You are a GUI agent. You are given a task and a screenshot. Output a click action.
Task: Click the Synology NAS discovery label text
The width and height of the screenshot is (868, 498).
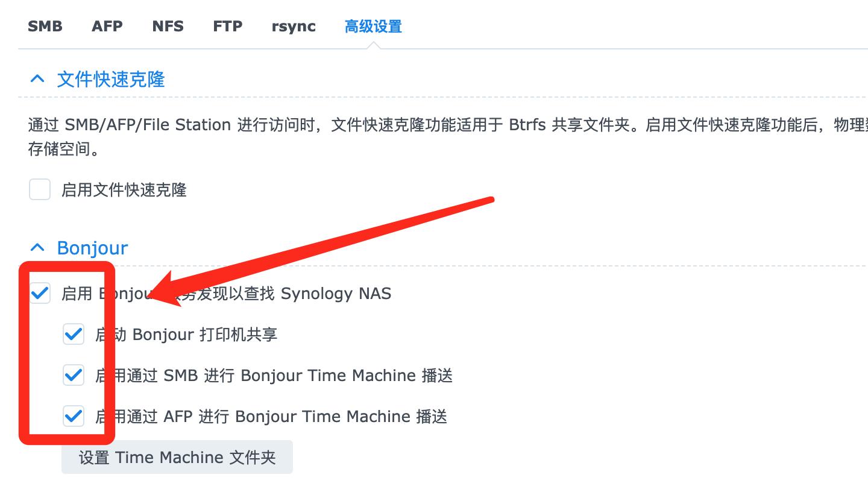point(227,294)
